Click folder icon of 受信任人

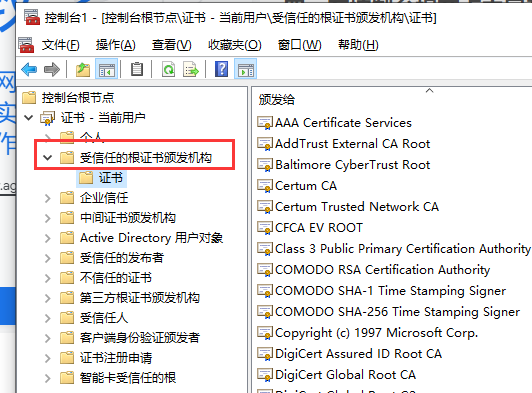pos(67,318)
